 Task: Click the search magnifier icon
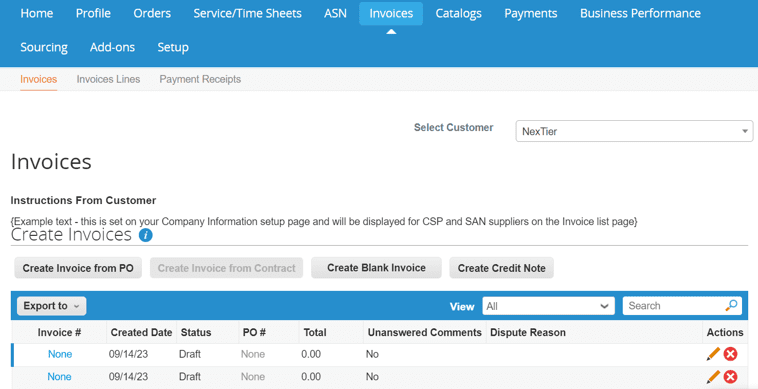point(731,305)
